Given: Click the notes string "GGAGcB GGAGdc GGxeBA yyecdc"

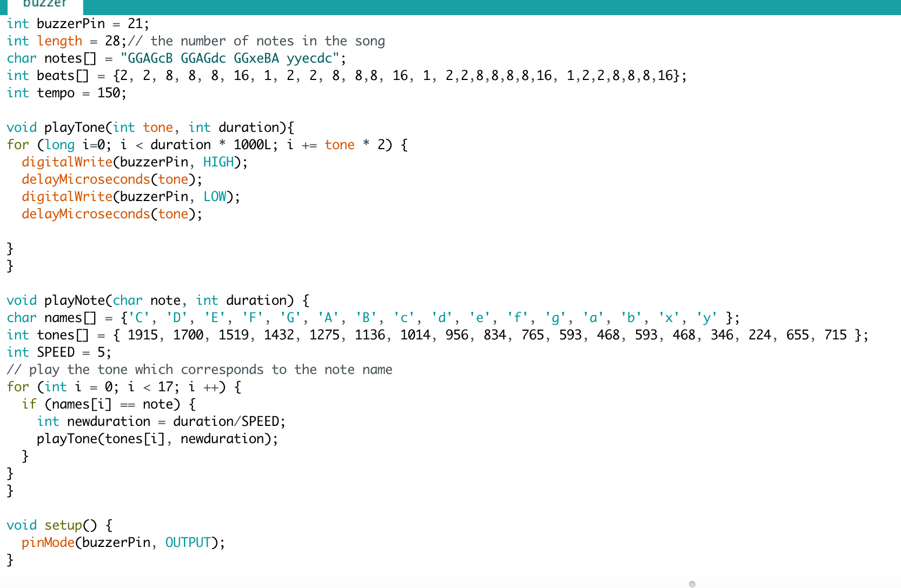Looking at the screenshot, I should pos(233,58).
